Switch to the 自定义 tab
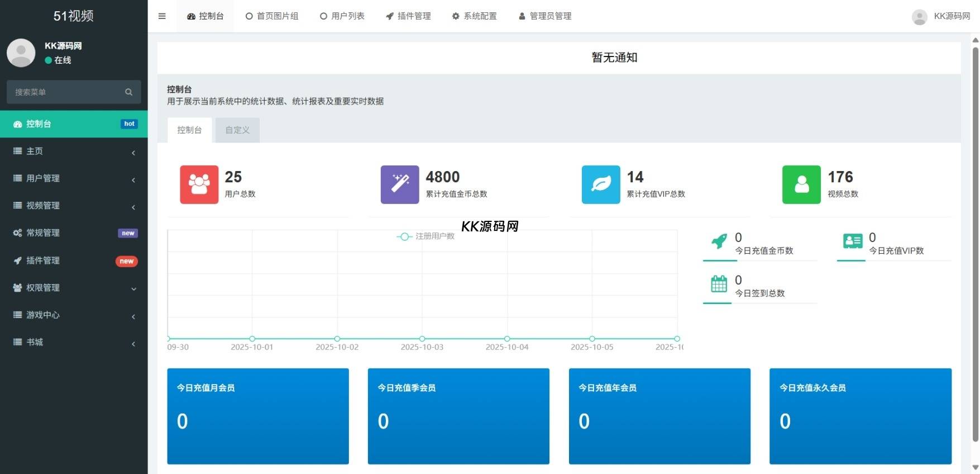Viewport: 980px width, 474px height. click(x=237, y=130)
